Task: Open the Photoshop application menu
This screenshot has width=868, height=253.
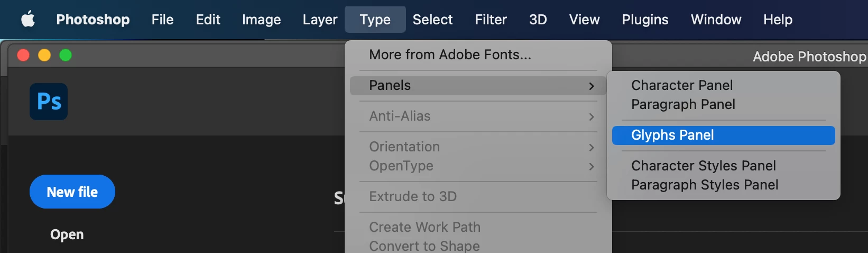Action: click(x=93, y=20)
